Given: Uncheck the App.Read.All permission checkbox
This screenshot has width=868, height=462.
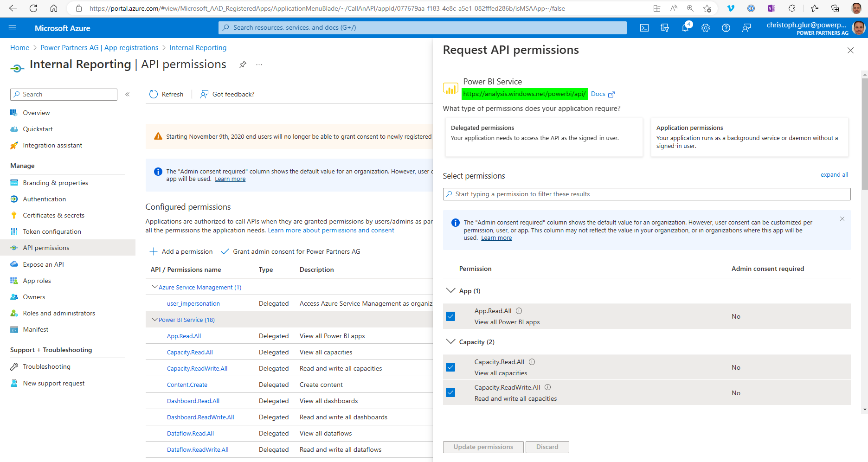Looking at the screenshot, I should (x=450, y=316).
